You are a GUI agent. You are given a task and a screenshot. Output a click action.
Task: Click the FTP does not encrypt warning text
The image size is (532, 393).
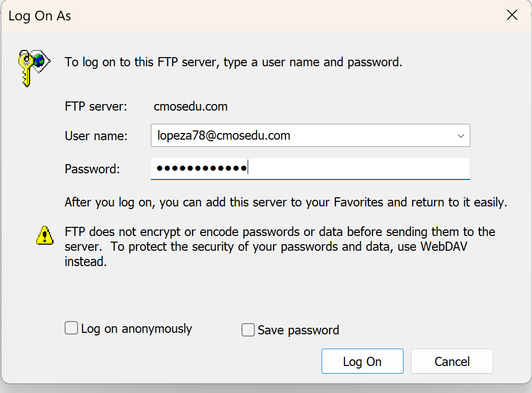pos(280,247)
